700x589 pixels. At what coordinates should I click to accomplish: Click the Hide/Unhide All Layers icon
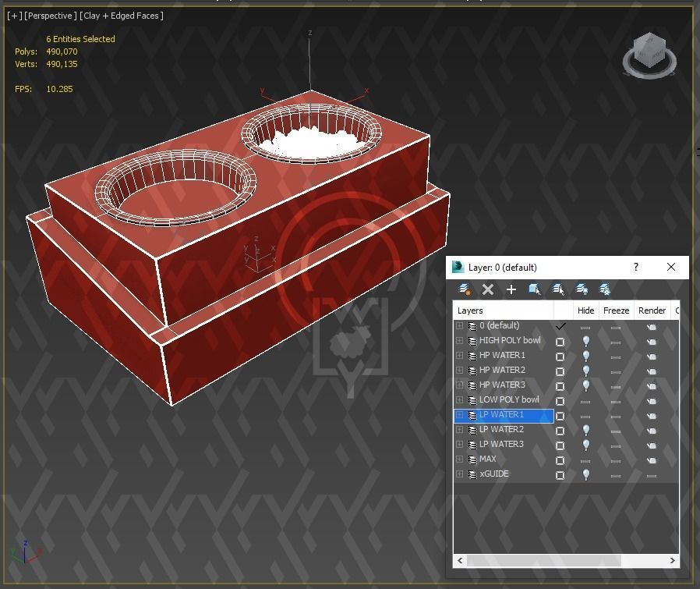click(x=582, y=289)
